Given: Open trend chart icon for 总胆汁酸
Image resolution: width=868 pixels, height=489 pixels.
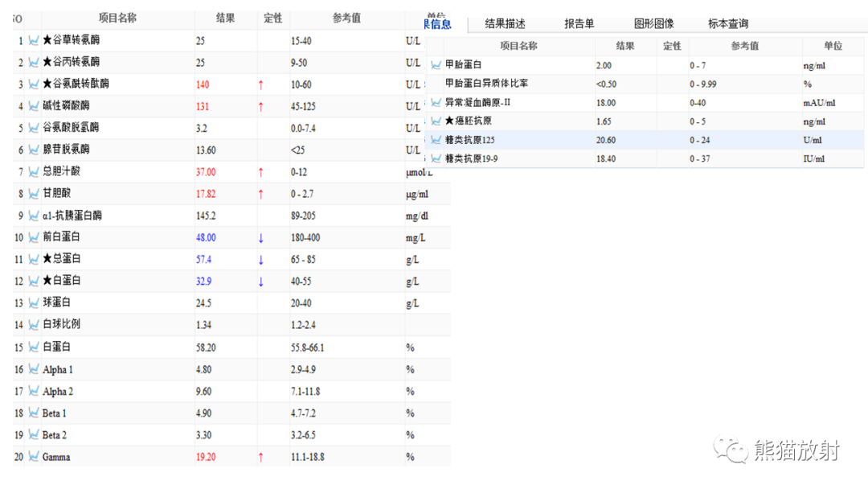Looking at the screenshot, I should coord(34,171).
